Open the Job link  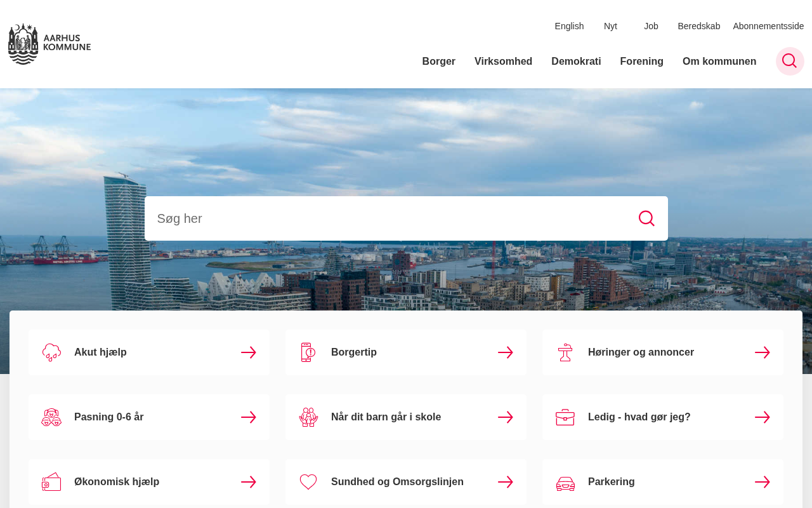point(651,26)
